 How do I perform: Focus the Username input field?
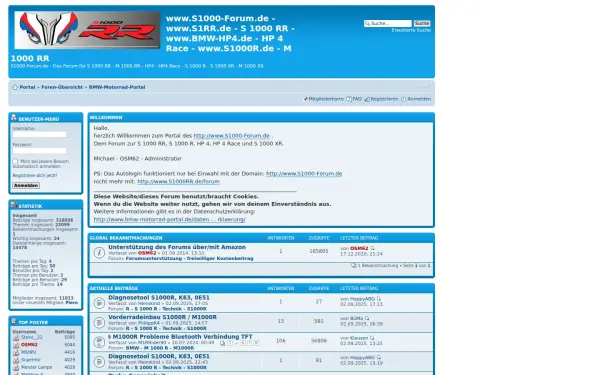click(x=39, y=134)
